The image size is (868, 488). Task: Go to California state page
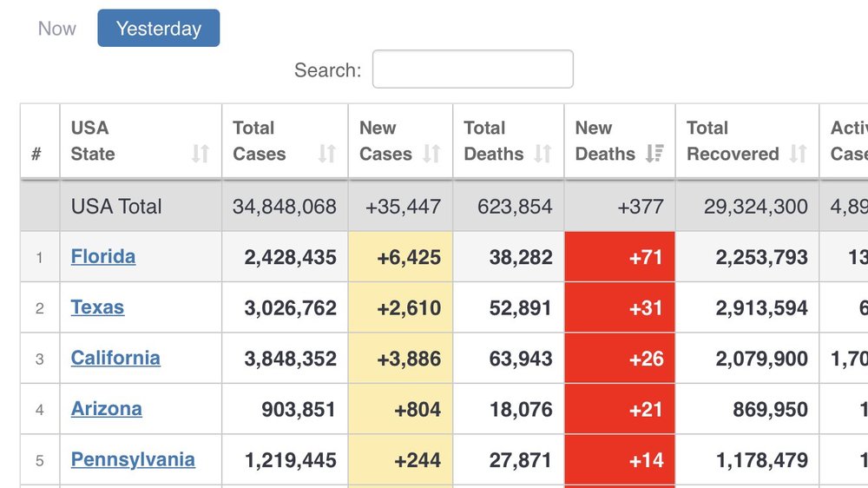(115, 358)
